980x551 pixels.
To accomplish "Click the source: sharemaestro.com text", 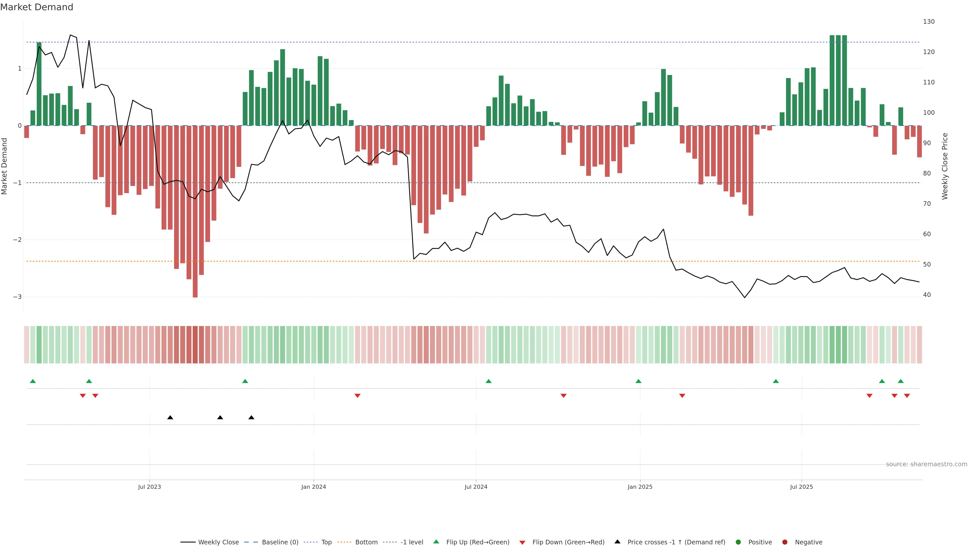I will point(926,464).
